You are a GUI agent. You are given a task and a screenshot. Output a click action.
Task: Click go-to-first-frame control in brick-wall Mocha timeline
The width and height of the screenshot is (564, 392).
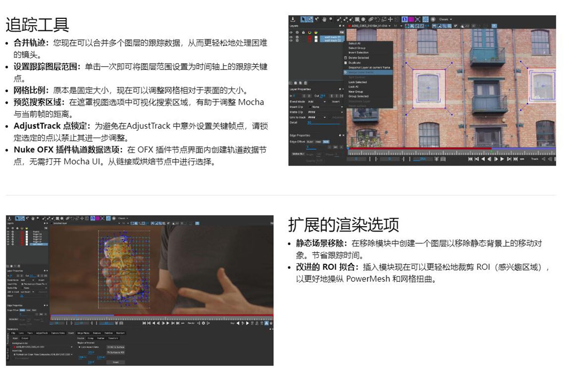pyautogui.click(x=470, y=159)
